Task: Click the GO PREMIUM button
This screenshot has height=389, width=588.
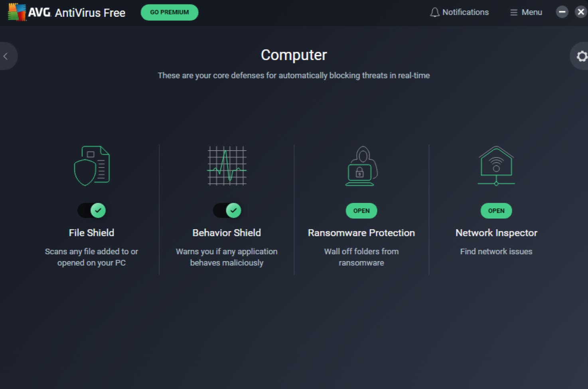Action: coord(170,12)
